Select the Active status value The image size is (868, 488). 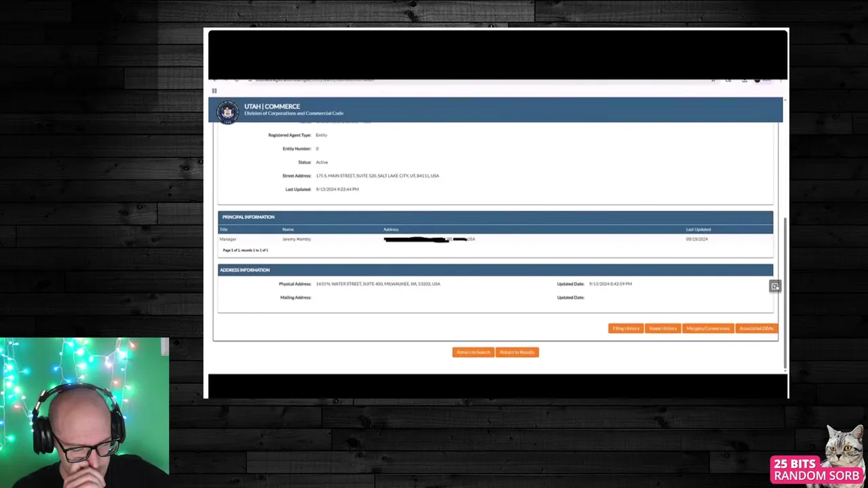322,163
